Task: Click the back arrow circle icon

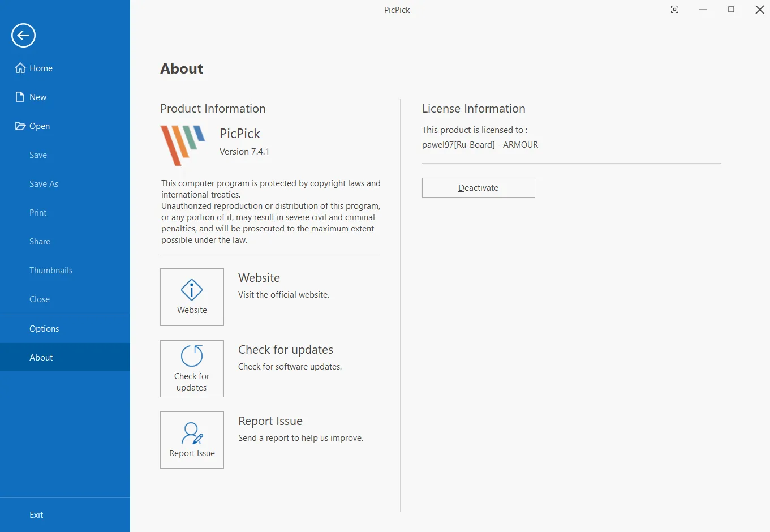Action: [23, 36]
